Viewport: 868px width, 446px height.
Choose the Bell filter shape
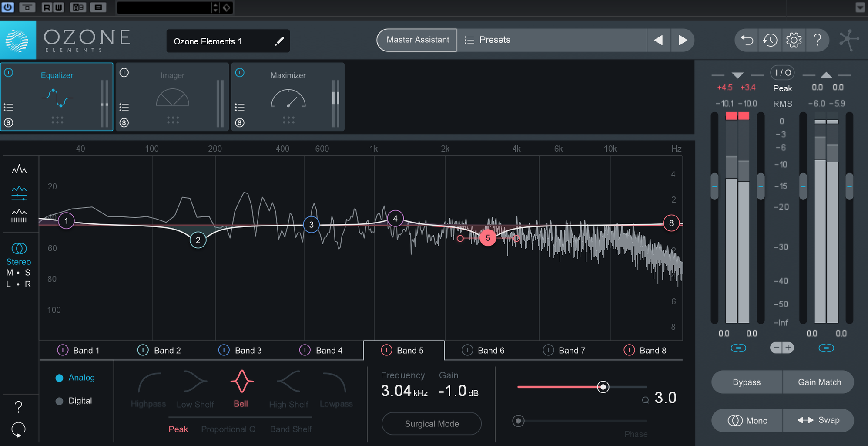pyautogui.click(x=241, y=389)
